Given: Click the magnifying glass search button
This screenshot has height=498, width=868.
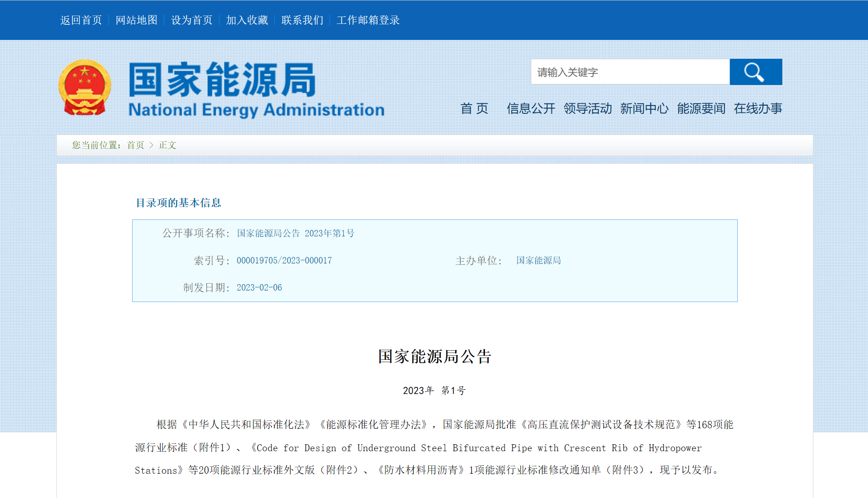Looking at the screenshot, I should [756, 72].
